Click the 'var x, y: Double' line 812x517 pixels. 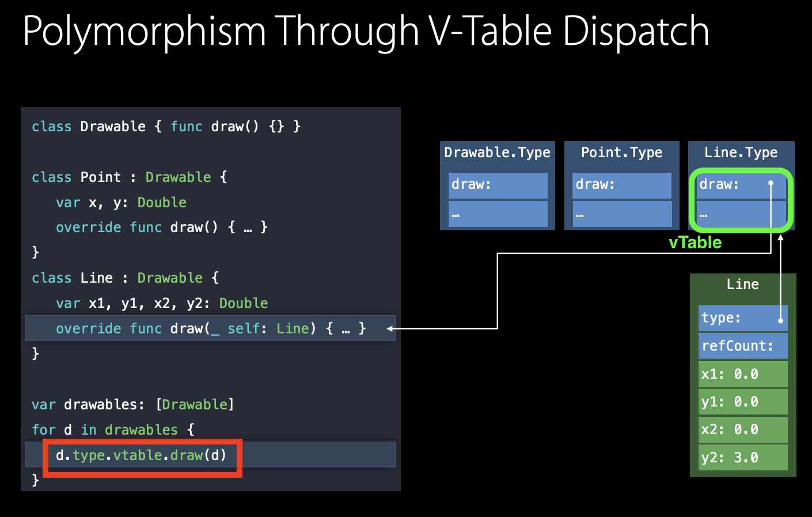click(x=121, y=203)
